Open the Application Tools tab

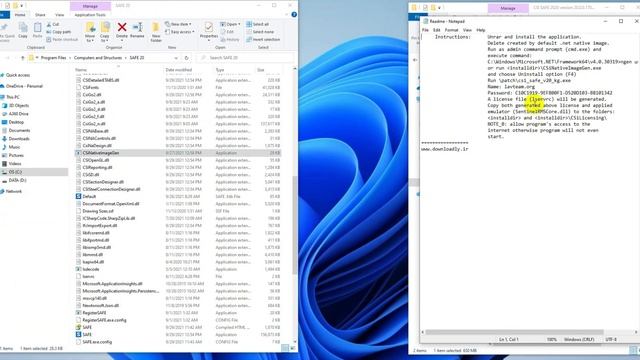[x=90, y=15]
